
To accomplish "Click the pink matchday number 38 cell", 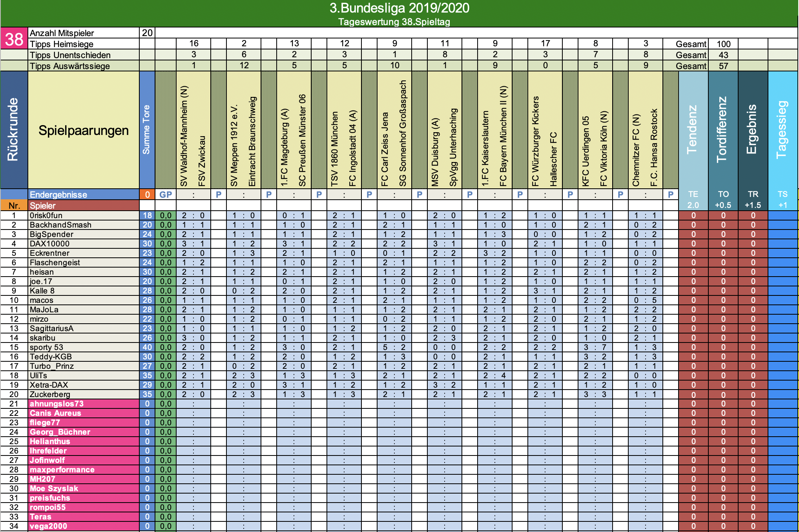I will (14, 38).
